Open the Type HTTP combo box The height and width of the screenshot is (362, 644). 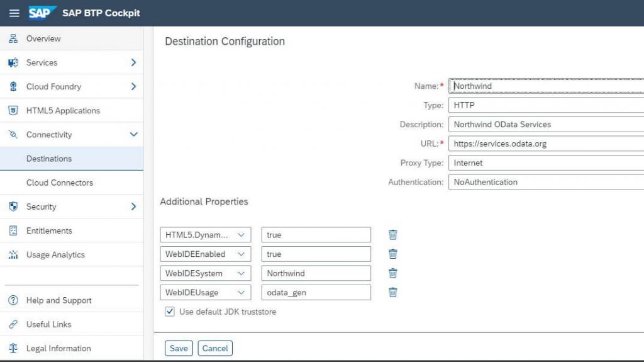tap(547, 105)
